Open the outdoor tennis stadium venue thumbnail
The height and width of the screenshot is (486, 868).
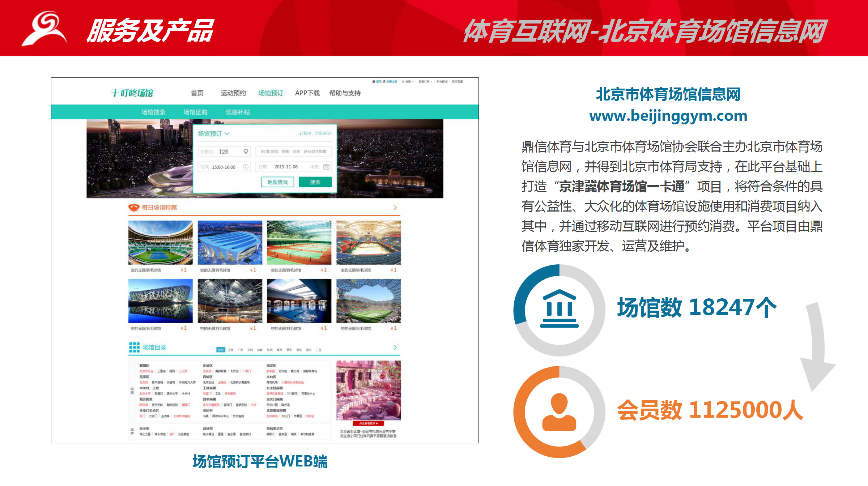click(x=161, y=243)
